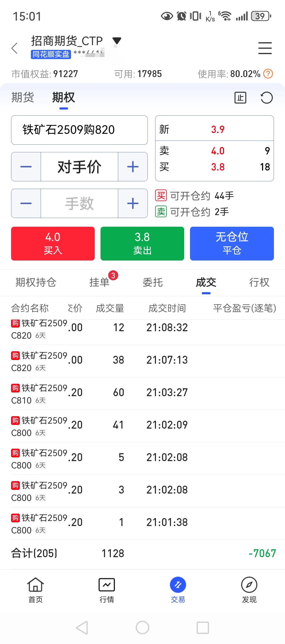Select the C820 trade at 21:07:13
Screen dimensions: 285x644
click(x=142, y=361)
